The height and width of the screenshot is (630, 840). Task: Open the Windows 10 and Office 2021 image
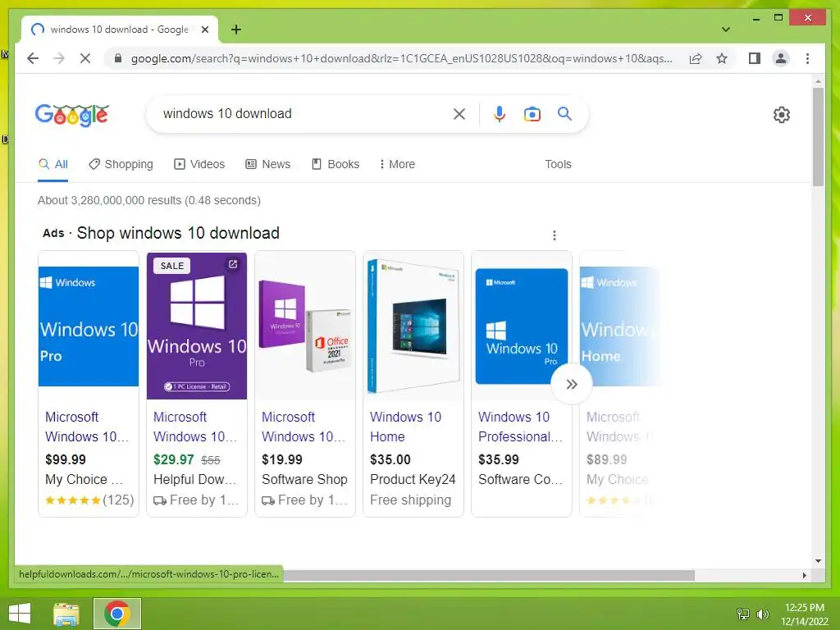(x=305, y=326)
